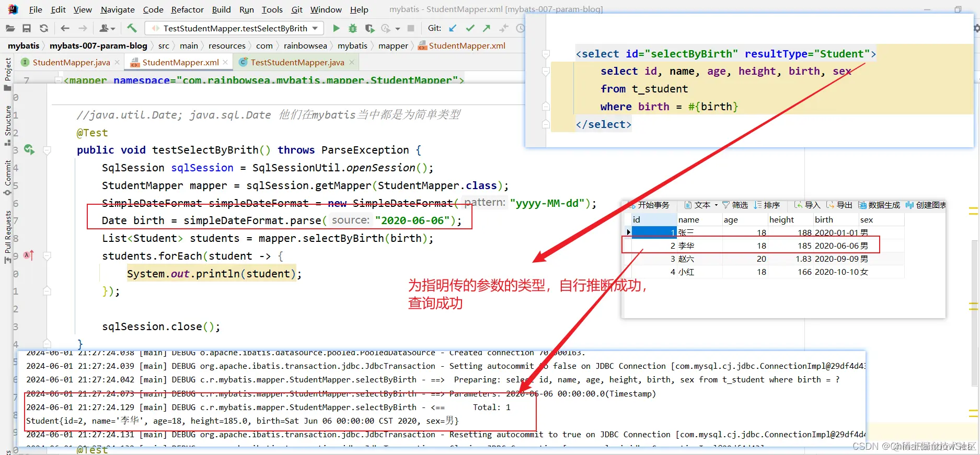Image resolution: width=980 pixels, height=455 pixels.
Task: Open the Commit tool window sidebar tab
Action: tap(7, 178)
